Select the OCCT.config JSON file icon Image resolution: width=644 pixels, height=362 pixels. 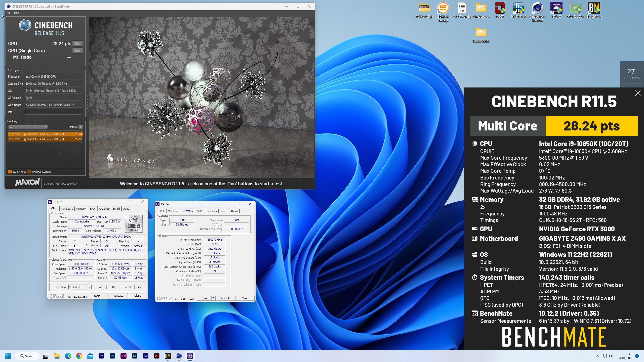pos(462,10)
